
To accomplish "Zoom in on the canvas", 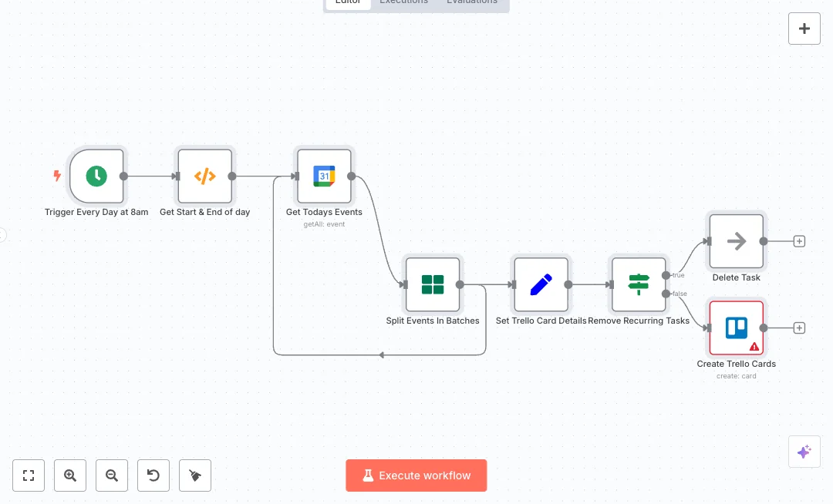I will point(70,475).
